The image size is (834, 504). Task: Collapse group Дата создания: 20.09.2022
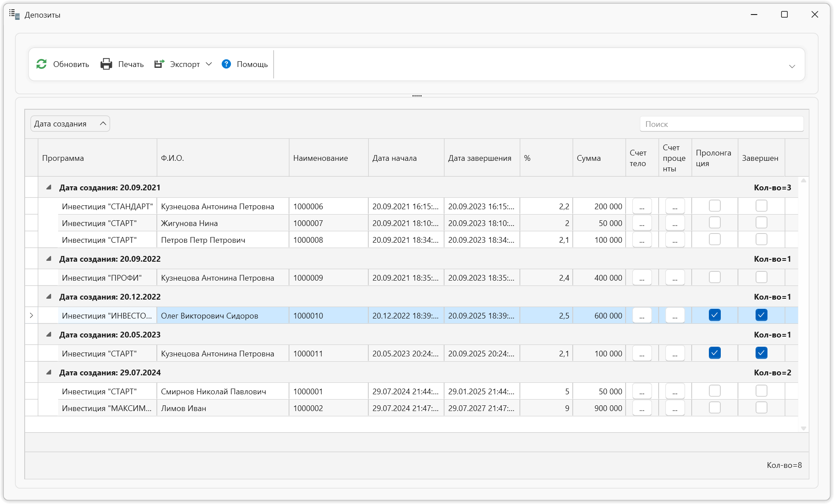coord(49,259)
